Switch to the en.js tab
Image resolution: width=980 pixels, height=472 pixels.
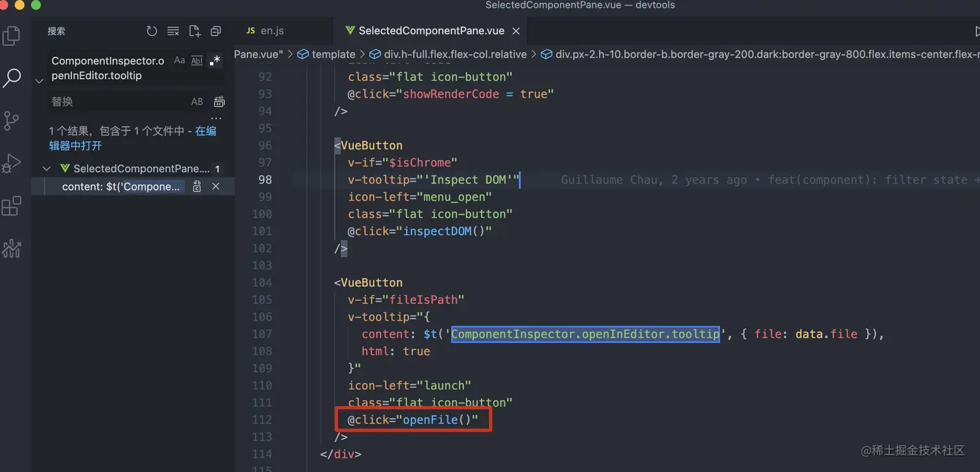tap(272, 30)
